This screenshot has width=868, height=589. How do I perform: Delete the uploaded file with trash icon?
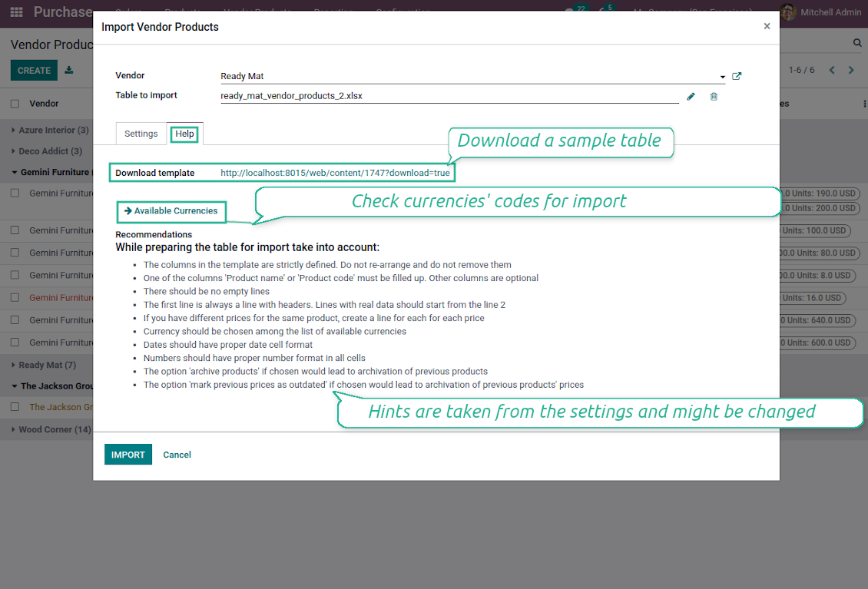coord(714,96)
